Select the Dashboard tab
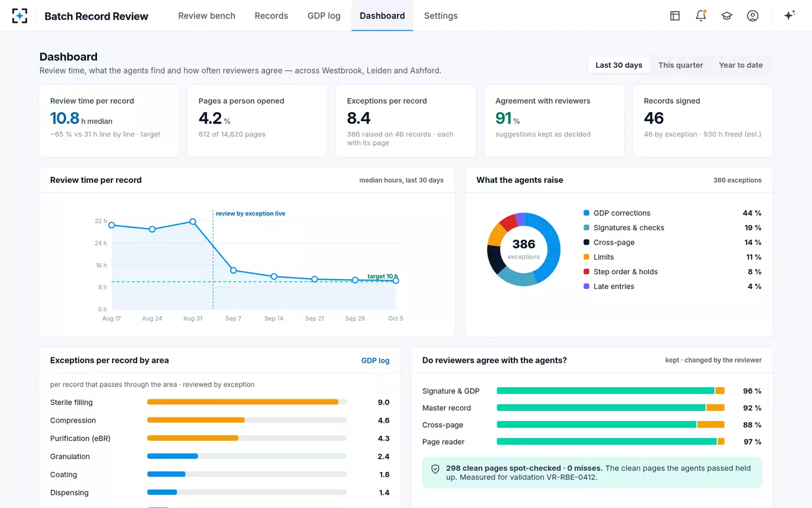The width and height of the screenshot is (812, 508). pos(382,16)
